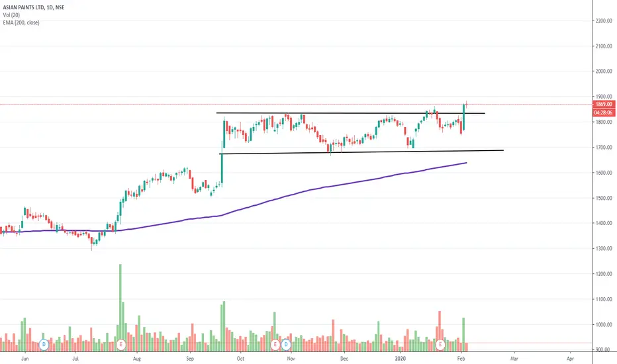Click the 2200.00 price axis label

[x=604, y=21]
